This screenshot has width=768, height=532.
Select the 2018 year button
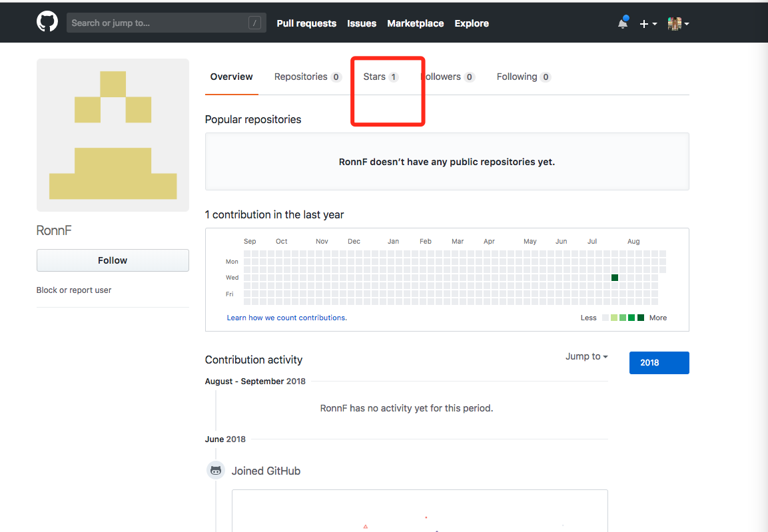(x=659, y=363)
